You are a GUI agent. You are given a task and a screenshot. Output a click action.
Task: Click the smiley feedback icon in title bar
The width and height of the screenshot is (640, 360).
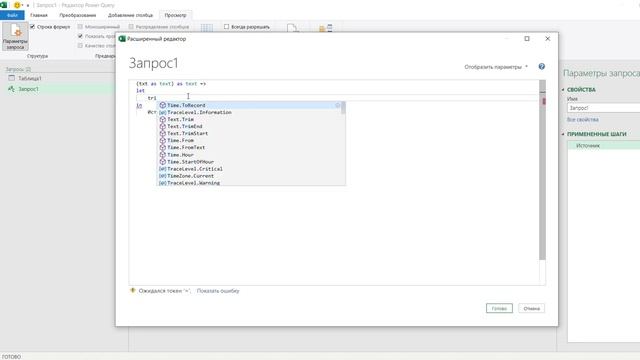[x=17, y=5]
